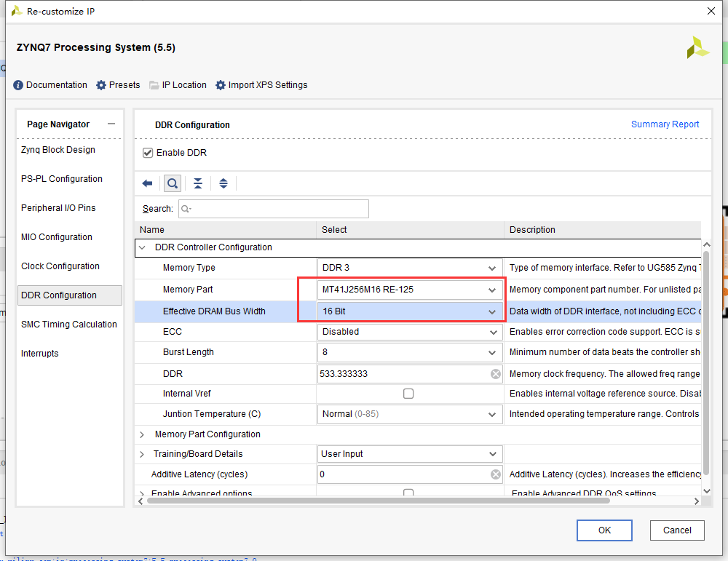Click the horizontal scrollbar thumb
The width and height of the screenshot is (728, 561).
point(378,501)
